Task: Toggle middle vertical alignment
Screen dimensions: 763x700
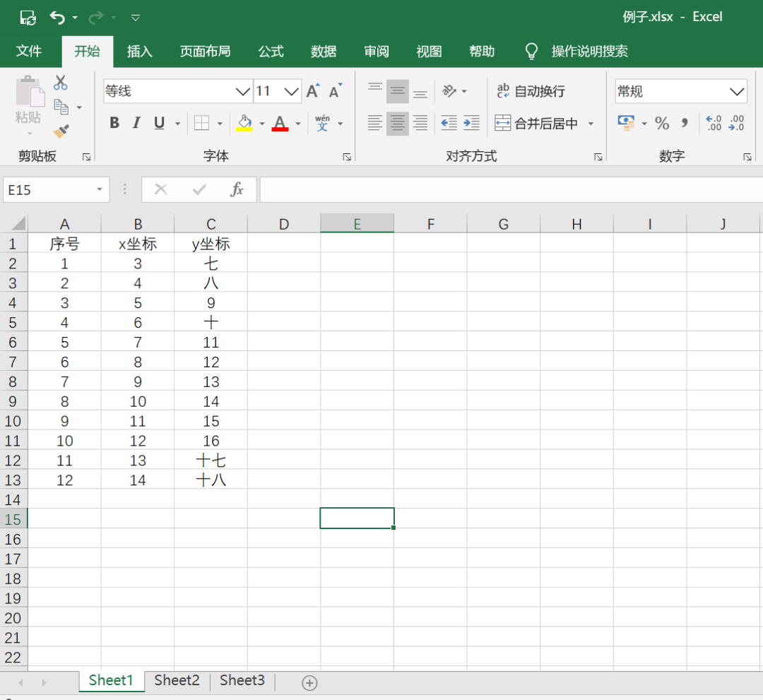Action: tap(398, 91)
